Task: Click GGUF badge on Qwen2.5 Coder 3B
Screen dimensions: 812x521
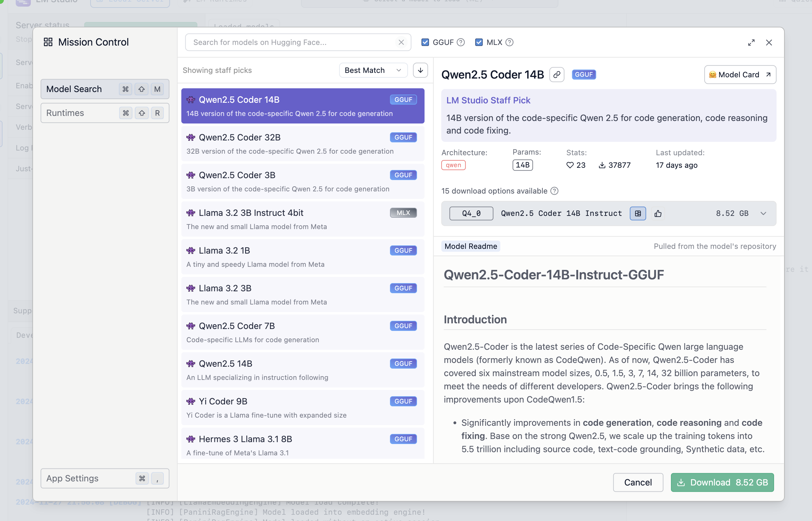Action: (403, 175)
